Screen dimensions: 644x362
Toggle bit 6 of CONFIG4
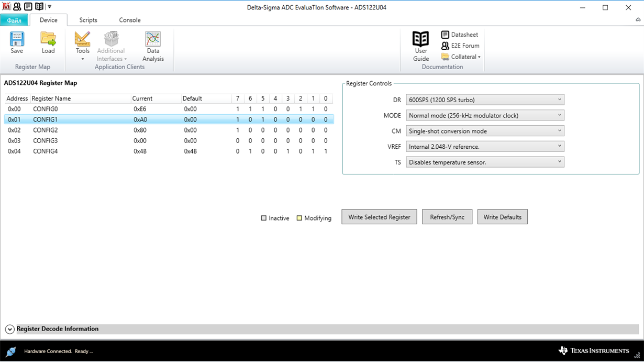pyautogui.click(x=250, y=151)
